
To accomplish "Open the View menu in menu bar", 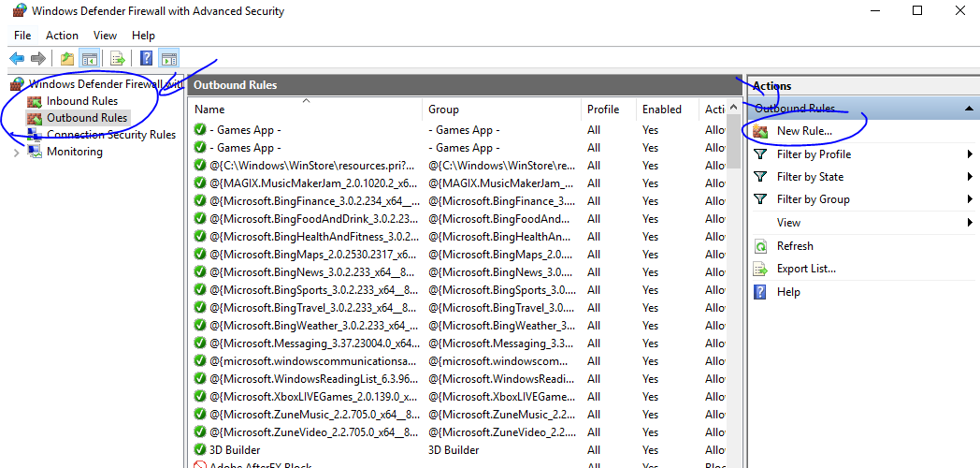I will point(105,36).
